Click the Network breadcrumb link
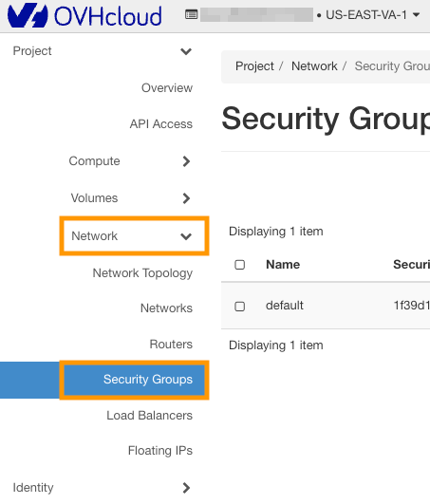The height and width of the screenshot is (504, 430). pos(314,66)
